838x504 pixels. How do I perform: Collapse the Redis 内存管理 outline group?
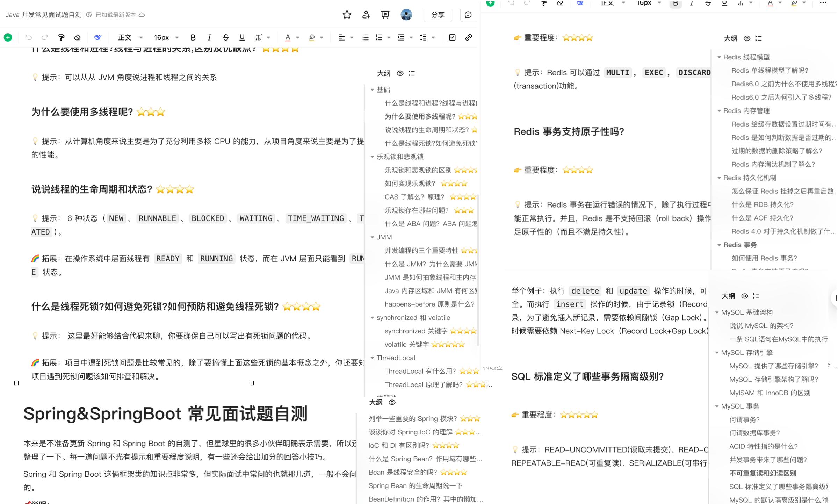point(719,111)
